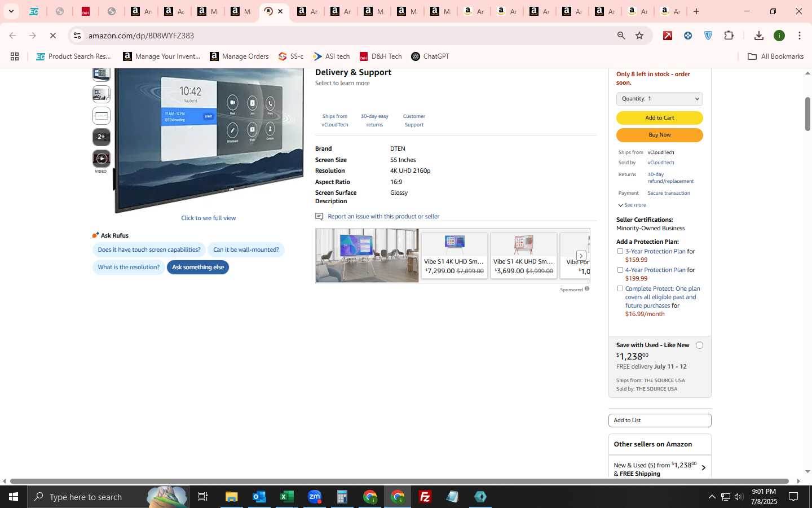This screenshot has width=812, height=508.
Task: Open the Chrome profile avatar
Action: (x=779, y=36)
